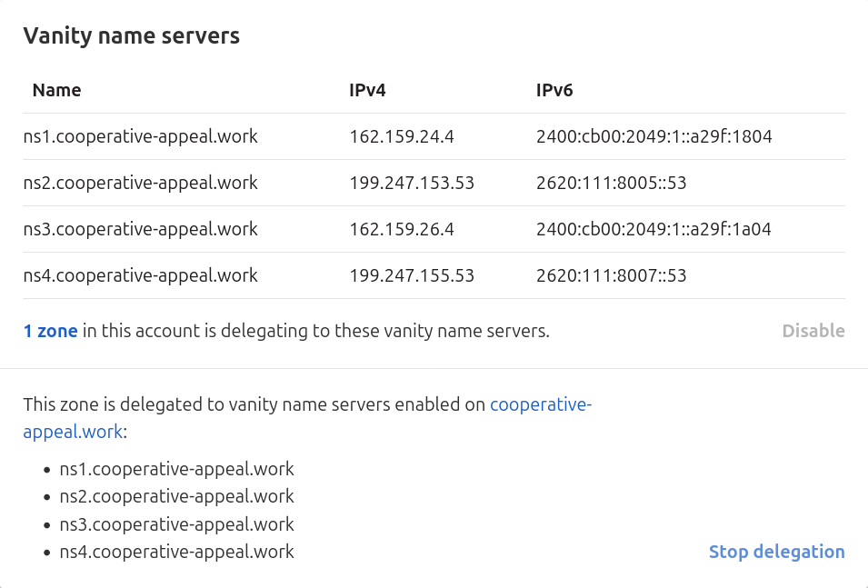Select the IPv4 column header
Image resolution: width=868 pixels, height=588 pixels.
click(366, 90)
